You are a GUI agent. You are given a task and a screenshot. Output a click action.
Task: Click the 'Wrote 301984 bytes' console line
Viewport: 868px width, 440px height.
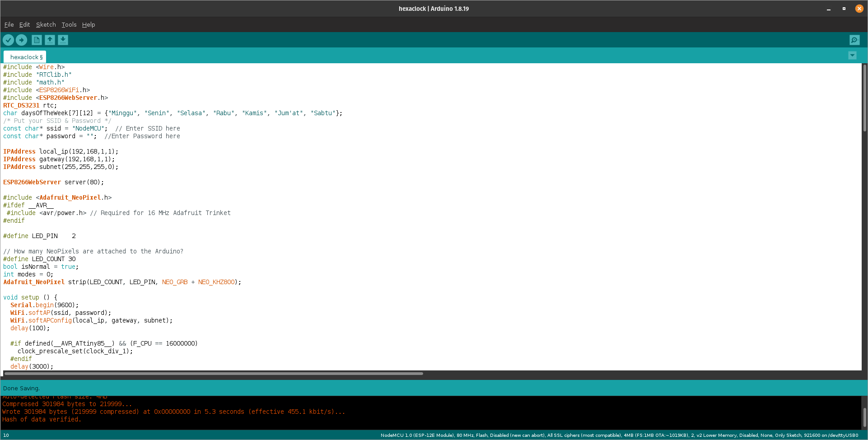(x=174, y=412)
